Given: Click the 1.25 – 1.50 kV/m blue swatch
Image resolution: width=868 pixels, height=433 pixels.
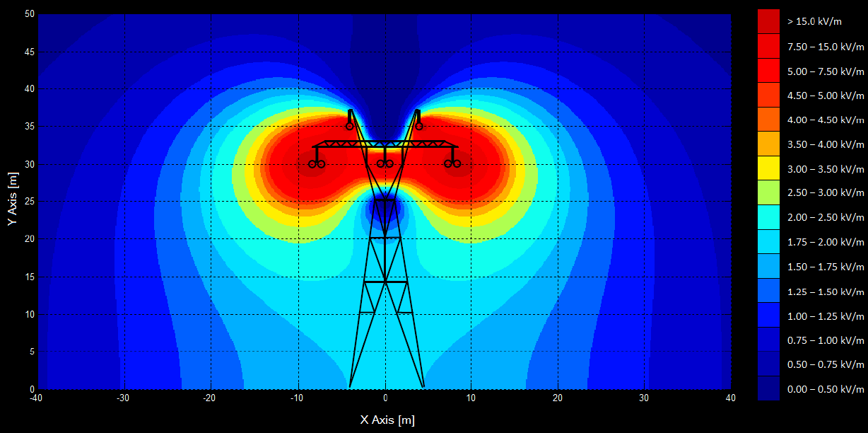Looking at the screenshot, I should click(x=768, y=291).
